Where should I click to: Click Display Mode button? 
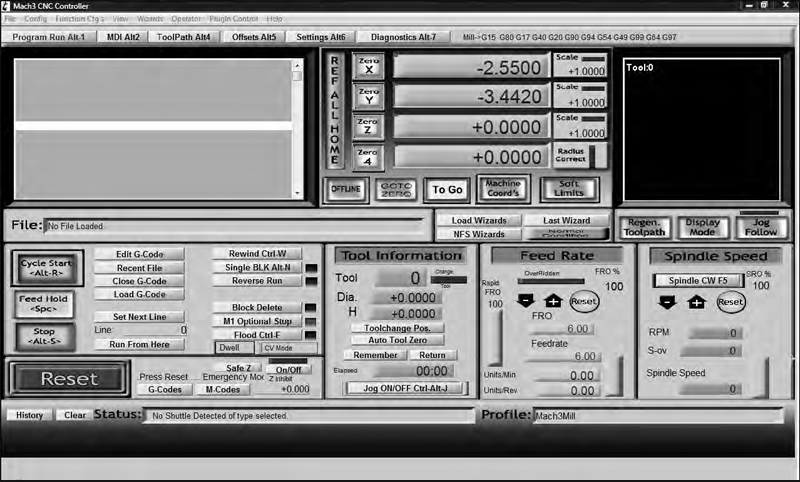point(703,227)
